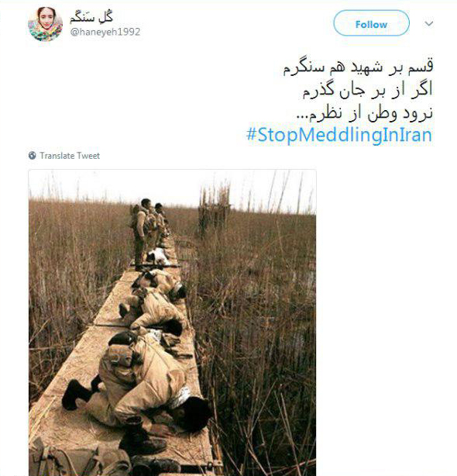The image size is (457, 476).
Task: Click the standing soldiers in the photo
Action: point(149,232)
